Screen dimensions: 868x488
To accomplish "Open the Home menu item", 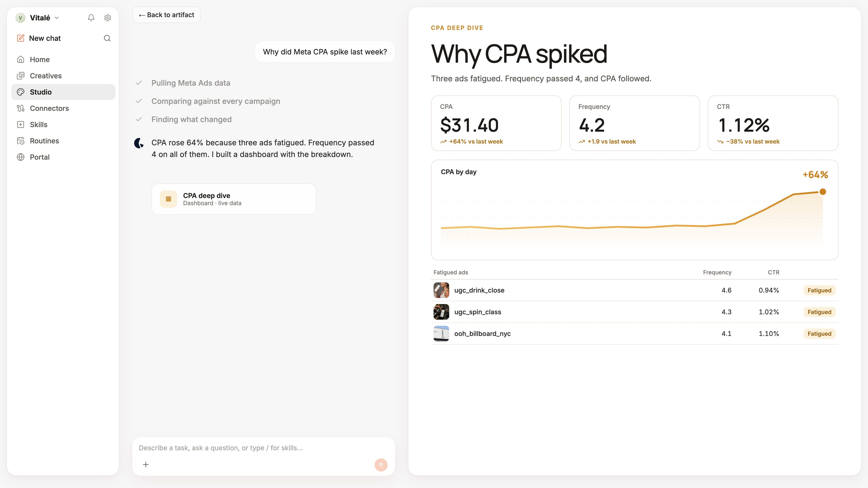I will point(63,60).
